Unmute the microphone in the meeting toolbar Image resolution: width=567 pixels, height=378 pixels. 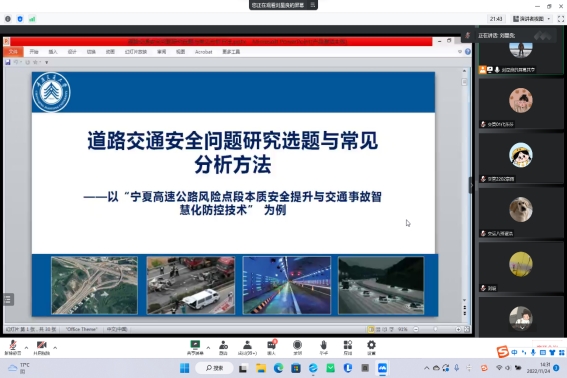click(13, 347)
